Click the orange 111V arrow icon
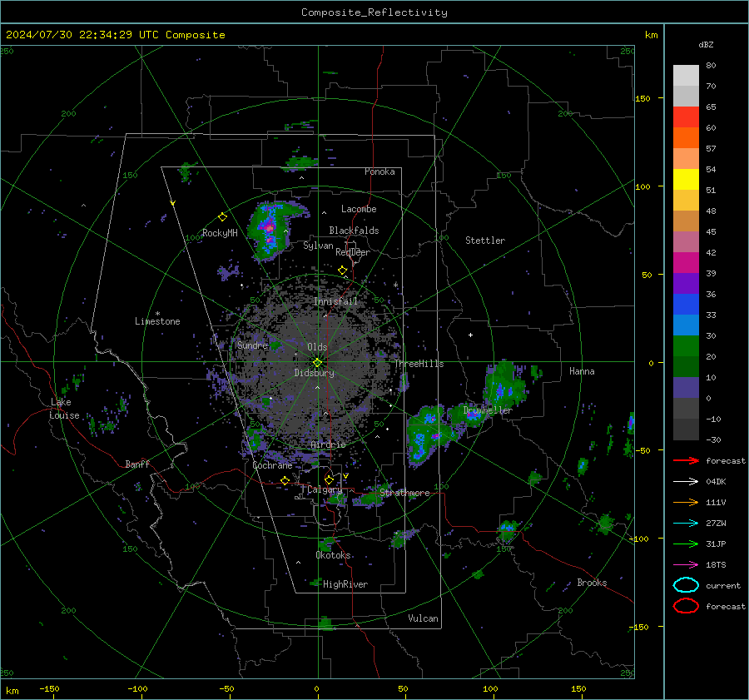749x700 pixels. coord(686,502)
